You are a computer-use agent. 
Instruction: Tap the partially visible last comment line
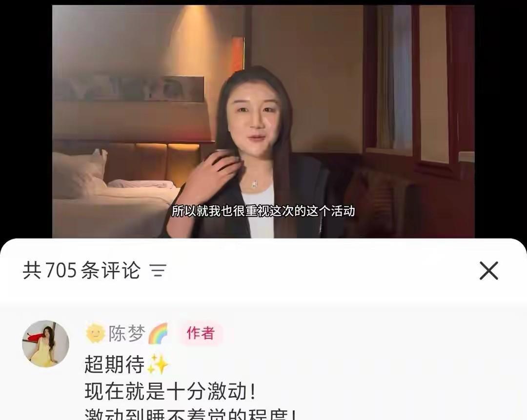tap(191, 414)
